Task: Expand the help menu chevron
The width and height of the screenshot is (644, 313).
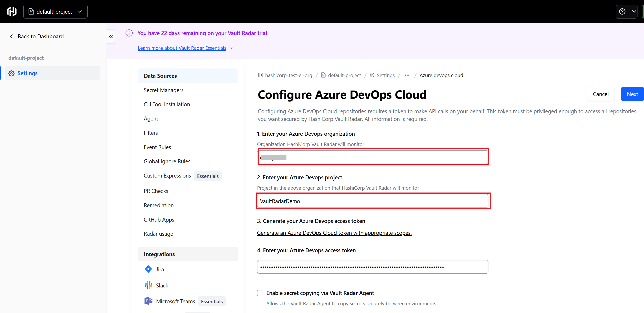Action: point(634,11)
